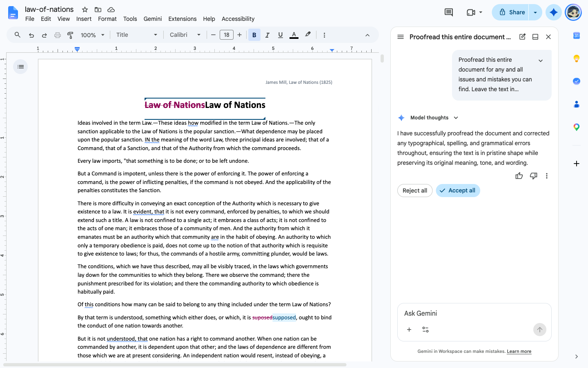Open the Gemini panel hamburger menu
Image resolution: width=588 pixels, height=368 pixels.
(x=401, y=37)
